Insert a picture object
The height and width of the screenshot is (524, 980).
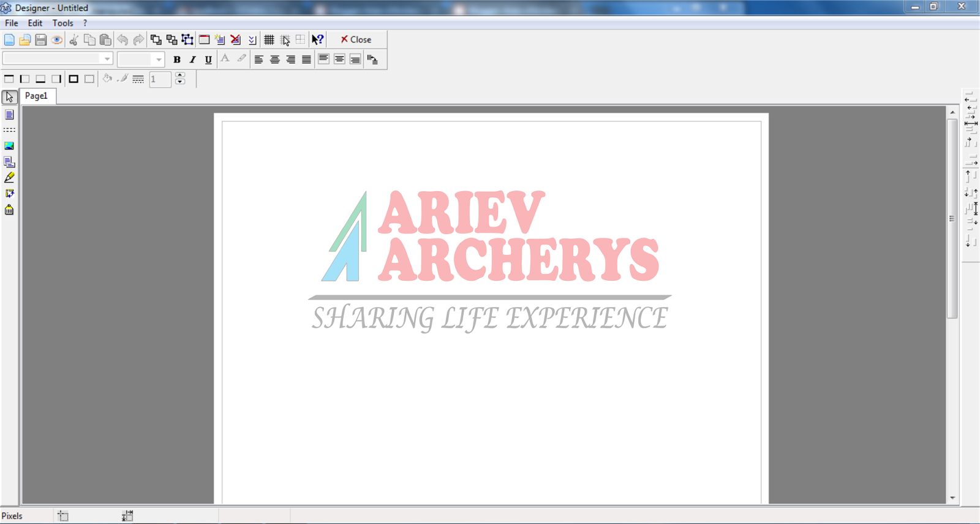(9, 146)
